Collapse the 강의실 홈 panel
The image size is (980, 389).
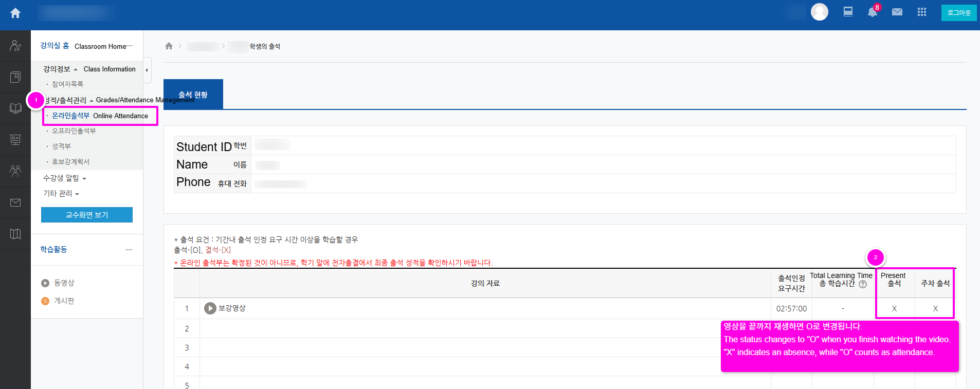(130, 46)
